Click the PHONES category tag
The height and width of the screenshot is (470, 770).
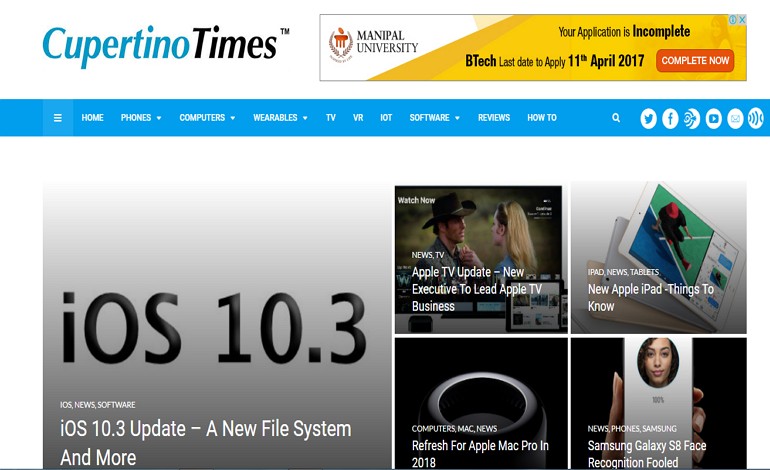point(625,428)
